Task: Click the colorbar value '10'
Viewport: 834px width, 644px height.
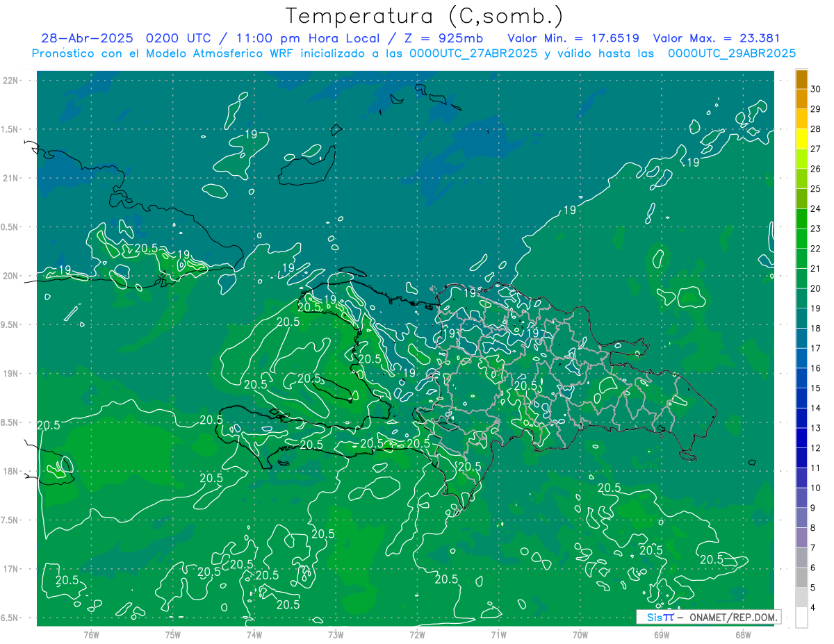Action: click(816, 488)
